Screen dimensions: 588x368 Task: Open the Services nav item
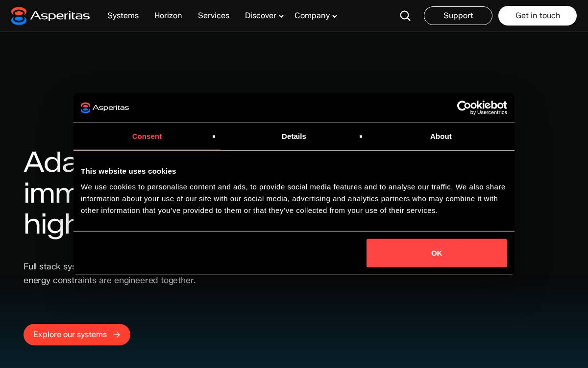pyautogui.click(x=214, y=16)
